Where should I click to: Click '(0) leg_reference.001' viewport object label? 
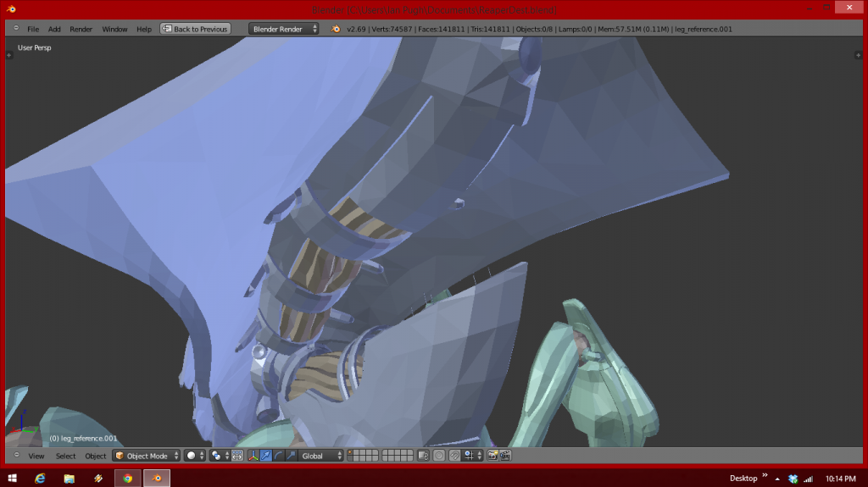[83, 439]
